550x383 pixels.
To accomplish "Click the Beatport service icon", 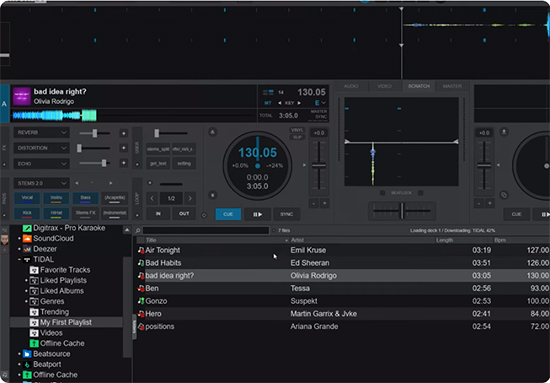I will coord(27,364).
